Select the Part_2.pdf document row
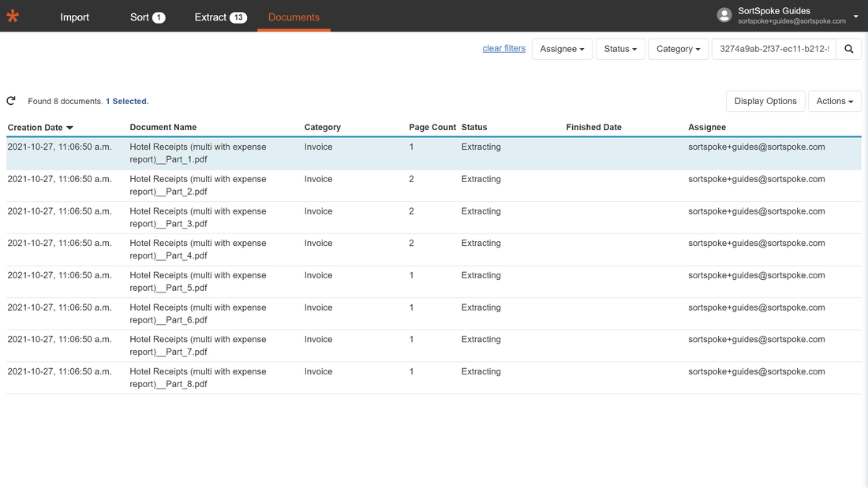Screen dimensions: 868x488 click(434, 185)
